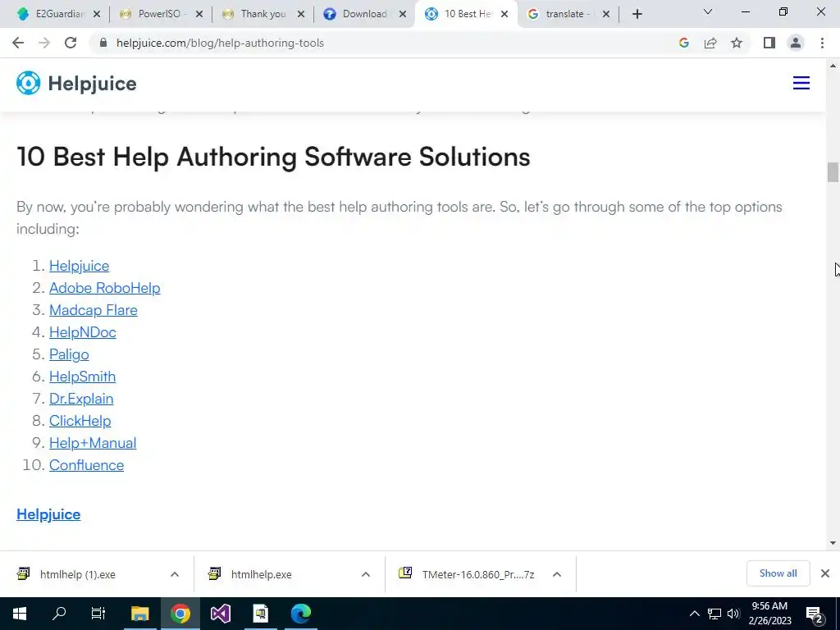
Task: Open the Confluence link
Action: tap(87, 465)
